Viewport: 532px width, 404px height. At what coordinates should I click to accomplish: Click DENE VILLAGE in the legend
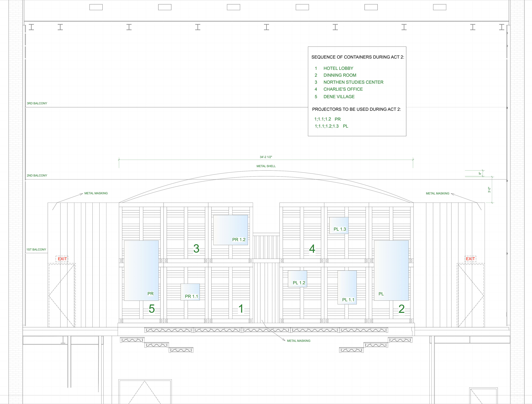[x=339, y=97]
